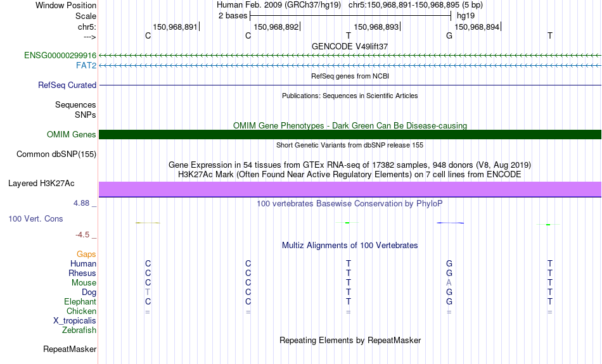Image resolution: width=602 pixels, height=364 pixels.
Task: Click the Short Genetic Variants dbSNP title
Action: 350,145
